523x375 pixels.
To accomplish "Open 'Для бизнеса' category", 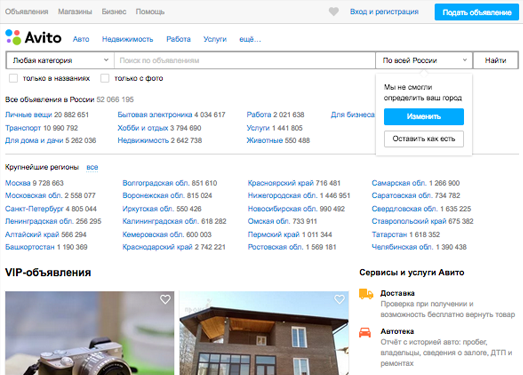I will [x=353, y=115].
